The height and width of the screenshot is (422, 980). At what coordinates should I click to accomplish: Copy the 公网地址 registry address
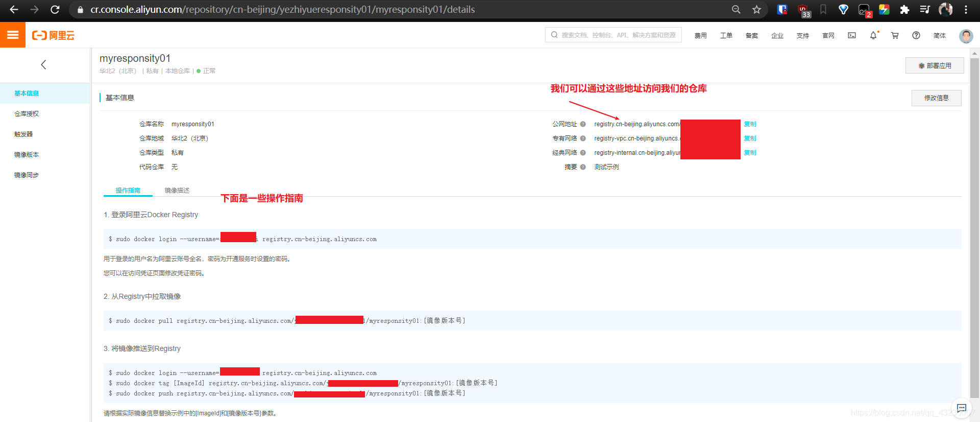point(750,124)
